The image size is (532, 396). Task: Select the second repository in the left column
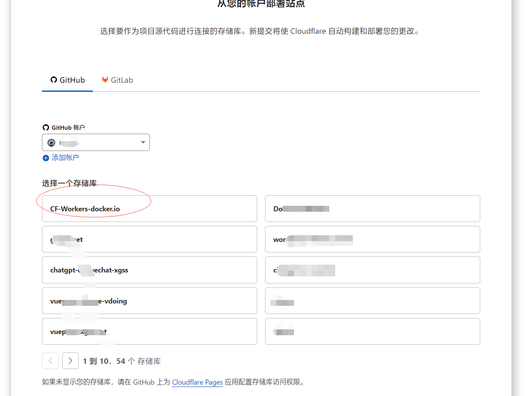[149, 239]
